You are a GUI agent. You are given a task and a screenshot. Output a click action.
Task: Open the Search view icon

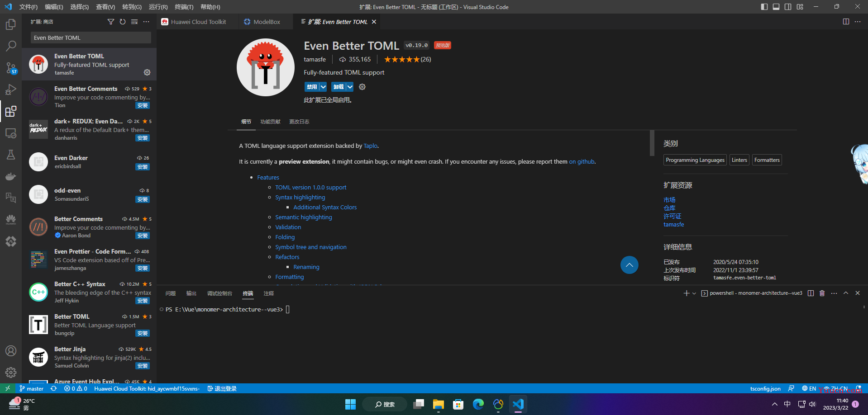coord(11,46)
